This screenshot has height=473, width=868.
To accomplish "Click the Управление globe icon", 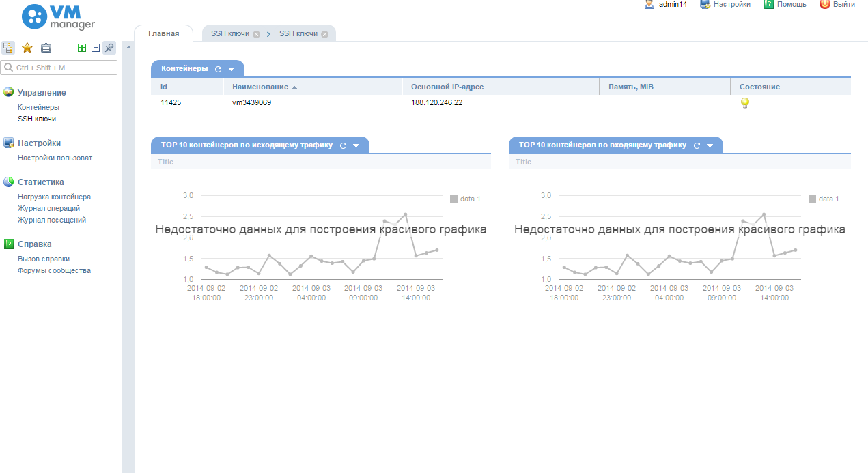I will 9,92.
